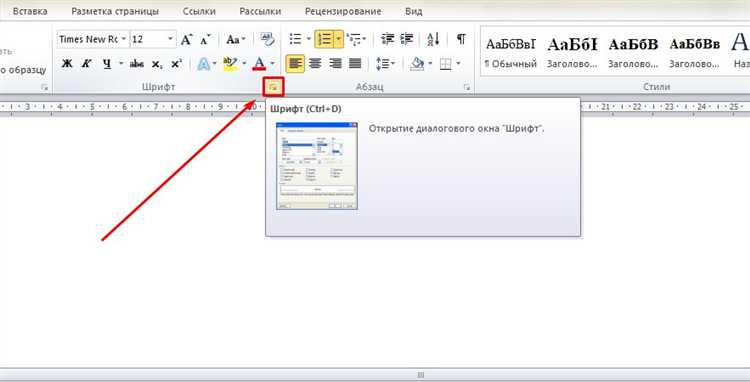Align text left
Image resolution: width=750 pixels, height=382 pixels.
tap(295, 63)
